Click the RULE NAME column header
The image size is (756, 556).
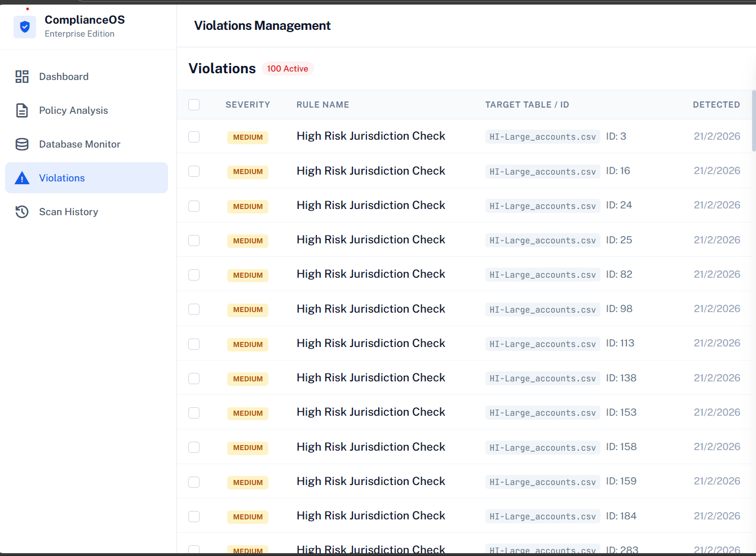click(x=322, y=105)
